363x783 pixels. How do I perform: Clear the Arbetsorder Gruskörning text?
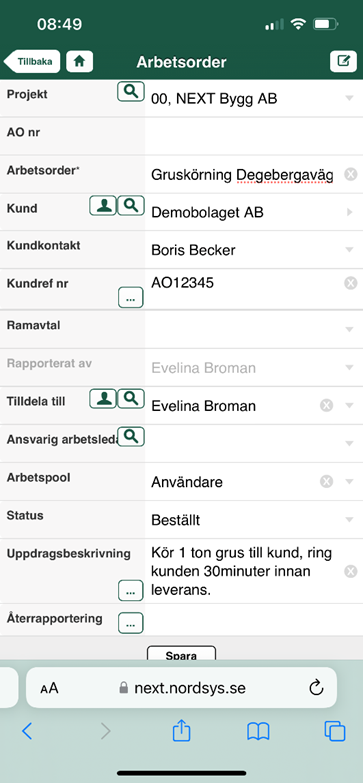(351, 174)
